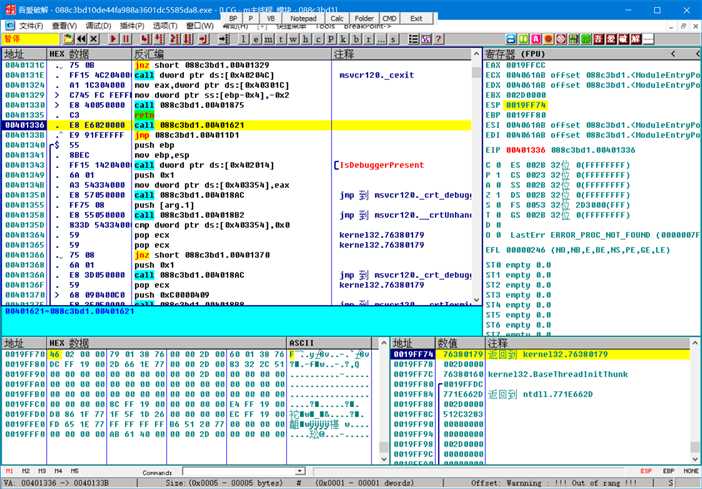Open the Commands dropdown arrow
702x489 pixels.
pos(300,471)
